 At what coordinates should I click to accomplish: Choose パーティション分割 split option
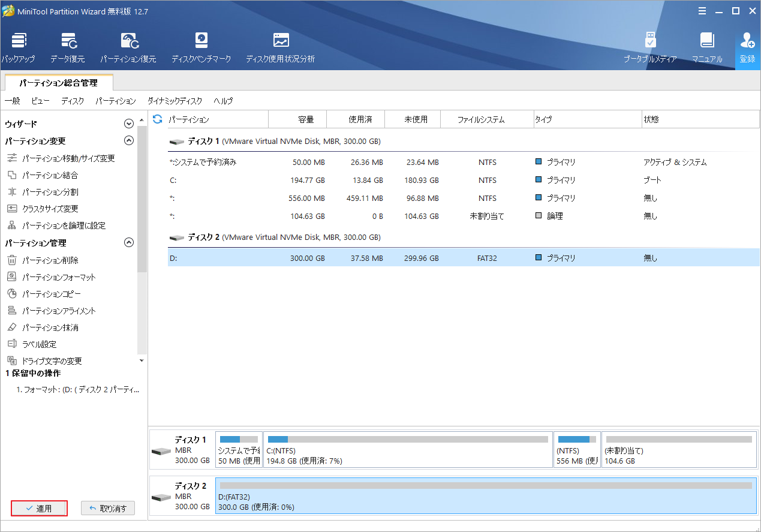click(43, 192)
